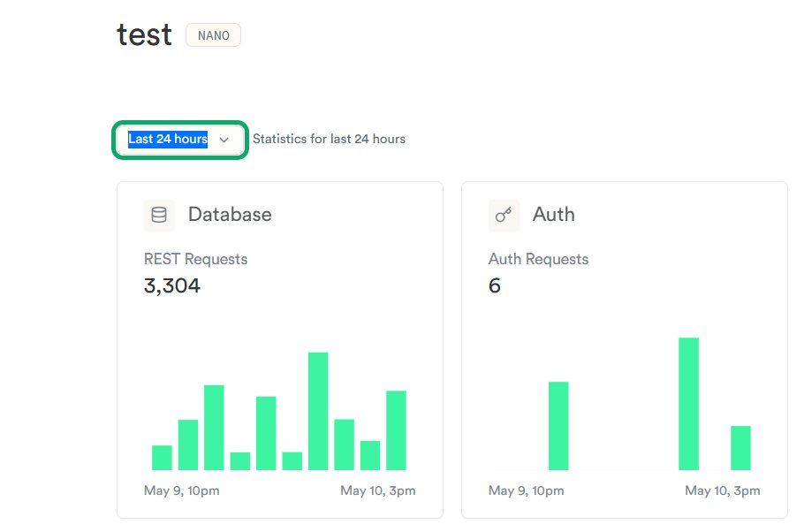
Task: Click the REST Requests label
Action: 195,259
